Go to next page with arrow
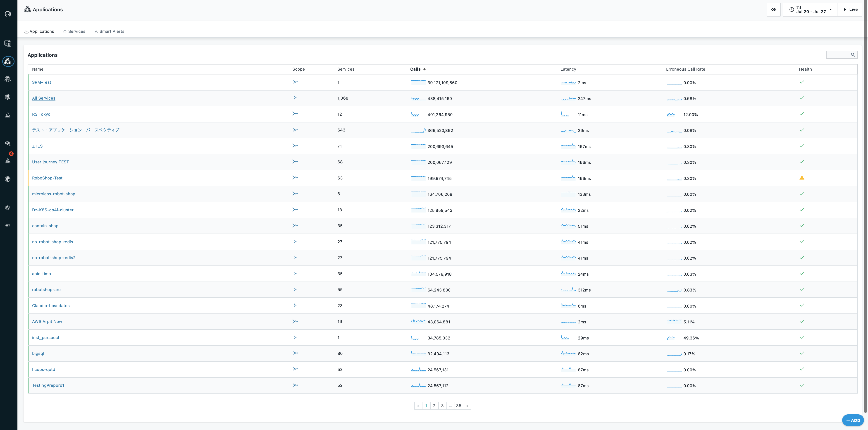868x430 pixels. coord(467,406)
